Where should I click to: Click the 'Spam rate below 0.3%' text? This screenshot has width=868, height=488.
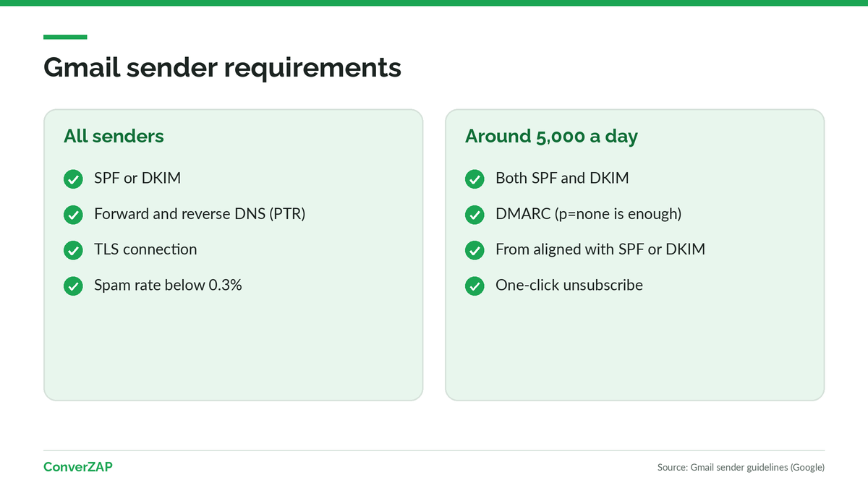(x=168, y=285)
